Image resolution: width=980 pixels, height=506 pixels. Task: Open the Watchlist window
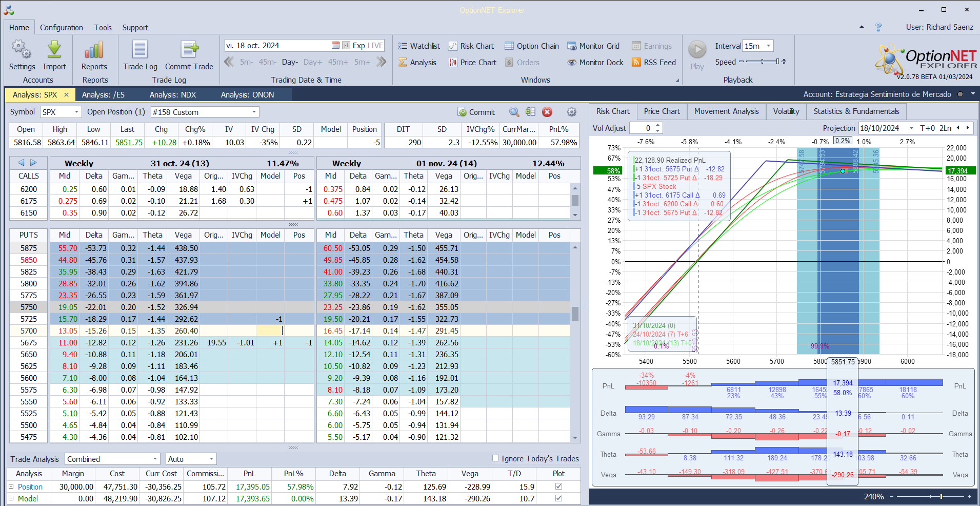[419, 46]
